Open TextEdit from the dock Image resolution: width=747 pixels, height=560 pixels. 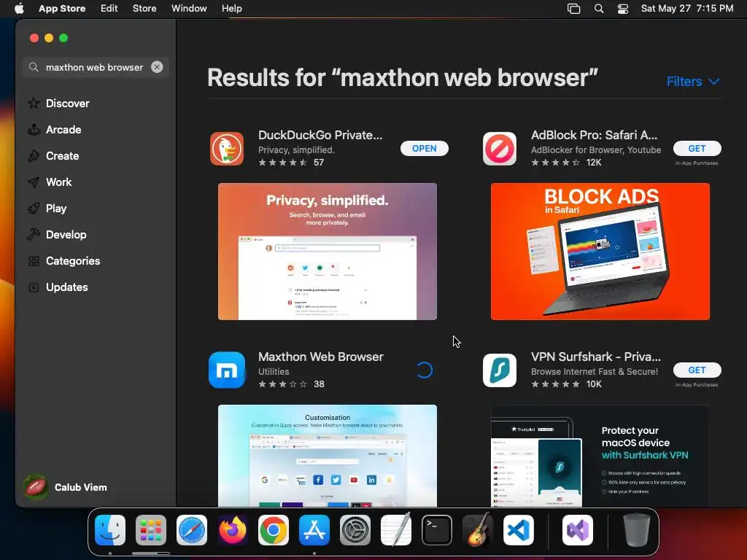pos(396,530)
